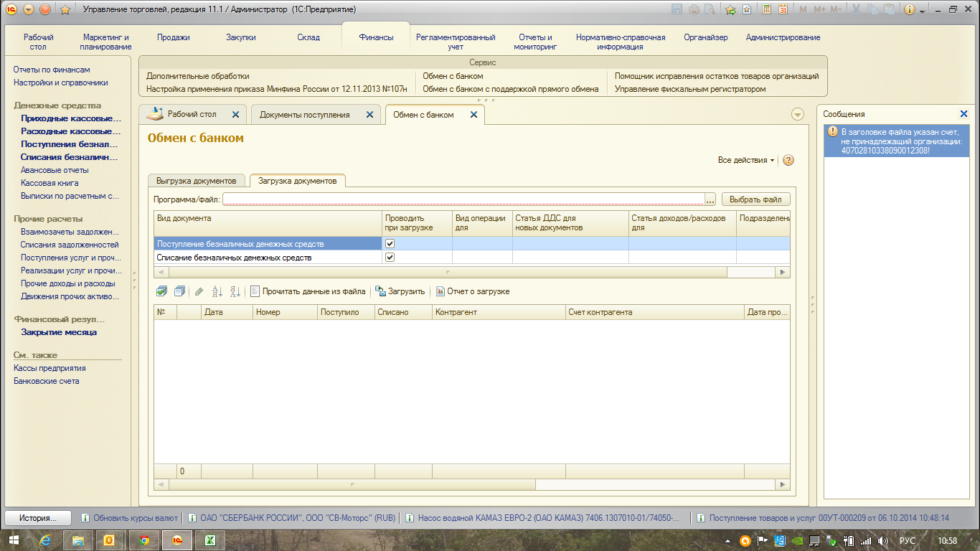The width and height of the screenshot is (980, 551).
Task: Open the calendar icon in title bar
Action: (783, 9)
